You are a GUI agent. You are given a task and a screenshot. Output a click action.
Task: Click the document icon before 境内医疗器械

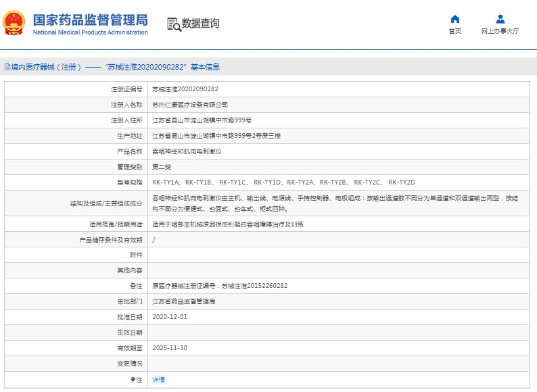[7, 68]
